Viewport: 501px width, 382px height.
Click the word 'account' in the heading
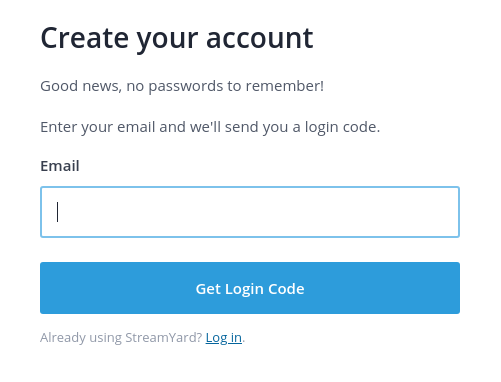click(260, 39)
